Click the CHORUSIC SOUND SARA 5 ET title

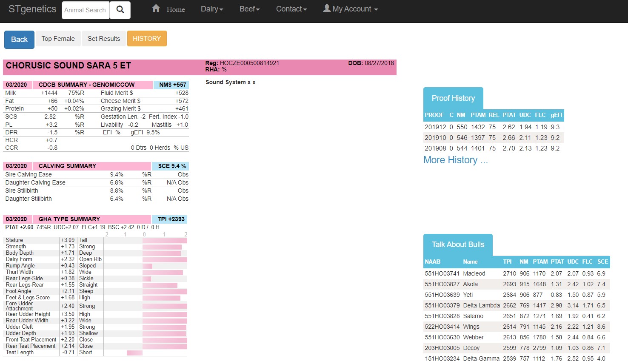[69, 65]
